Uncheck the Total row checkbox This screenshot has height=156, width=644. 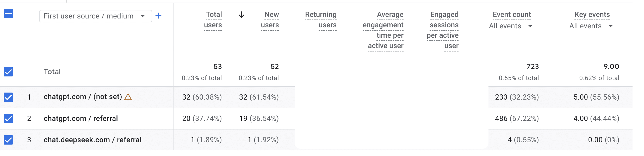point(8,72)
